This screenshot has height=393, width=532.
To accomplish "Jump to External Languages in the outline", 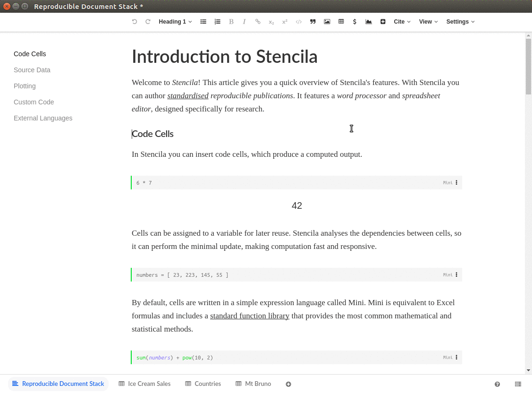I will coord(43,118).
